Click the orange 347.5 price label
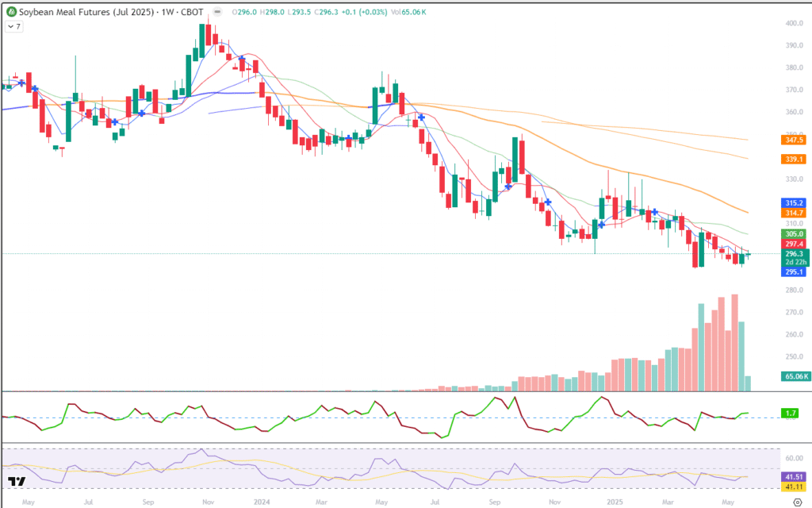Image resolution: width=812 pixels, height=508 pixels. pos(793,140)
